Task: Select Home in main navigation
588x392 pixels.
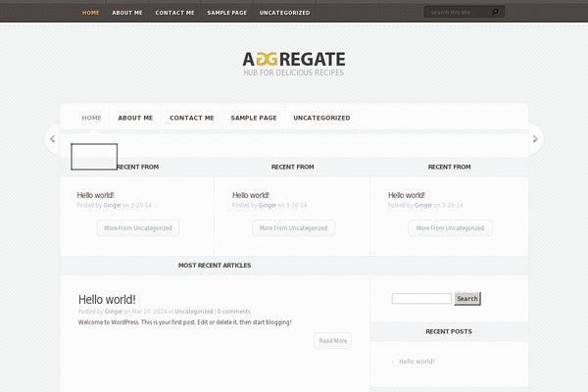Action: coord(91,118)
